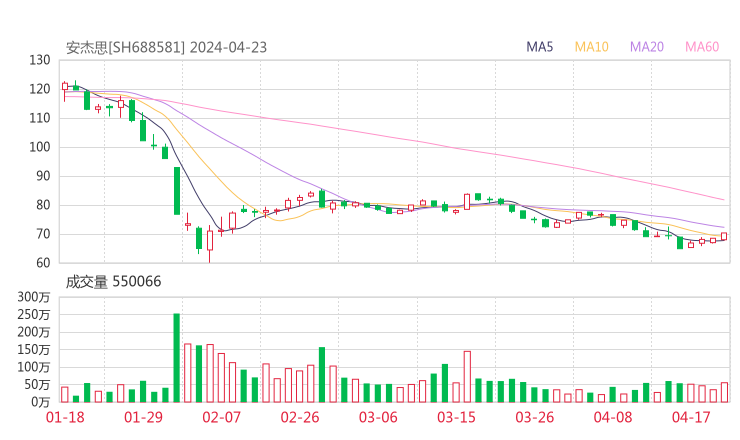Click the 成交量 550066 volume label
Viewport: 740px width, 440px height.
(113, 281)
